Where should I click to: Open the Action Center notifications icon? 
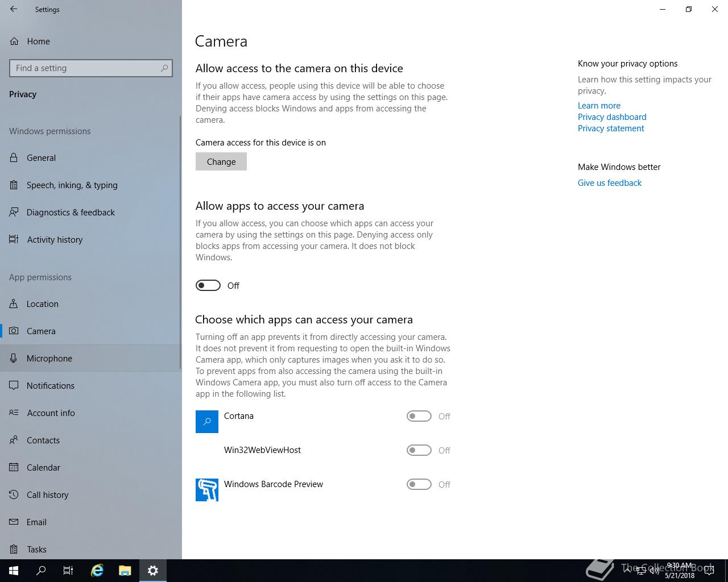[709, 571]
